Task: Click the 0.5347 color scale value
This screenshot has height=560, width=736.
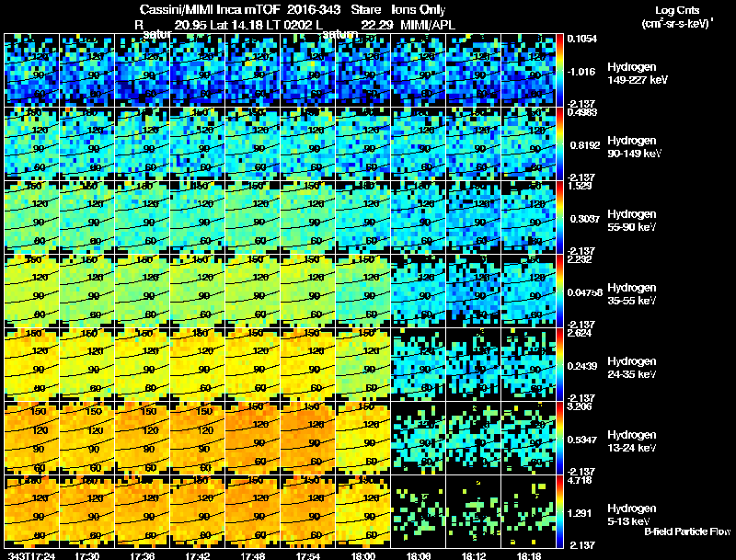Action: (x=582, y=440)
